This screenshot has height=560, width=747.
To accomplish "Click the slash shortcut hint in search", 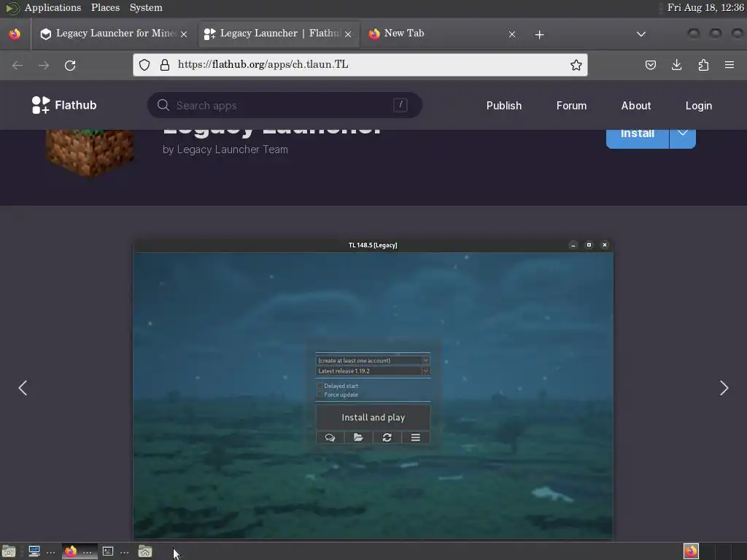I will coord(400,105).
